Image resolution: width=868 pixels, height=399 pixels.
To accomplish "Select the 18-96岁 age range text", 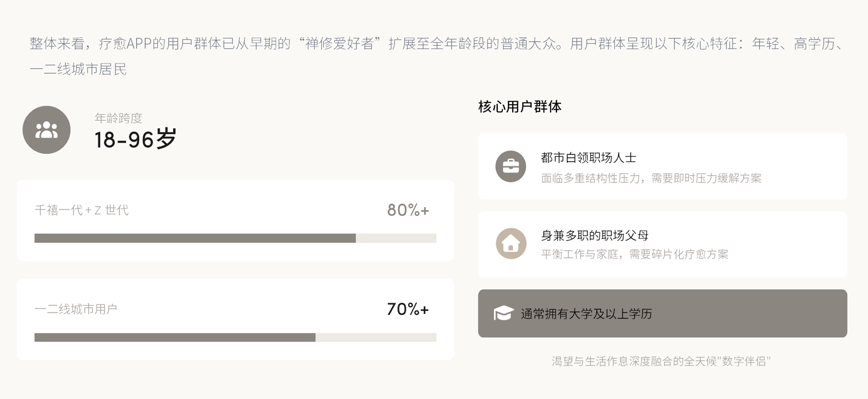I will [135, 139].
